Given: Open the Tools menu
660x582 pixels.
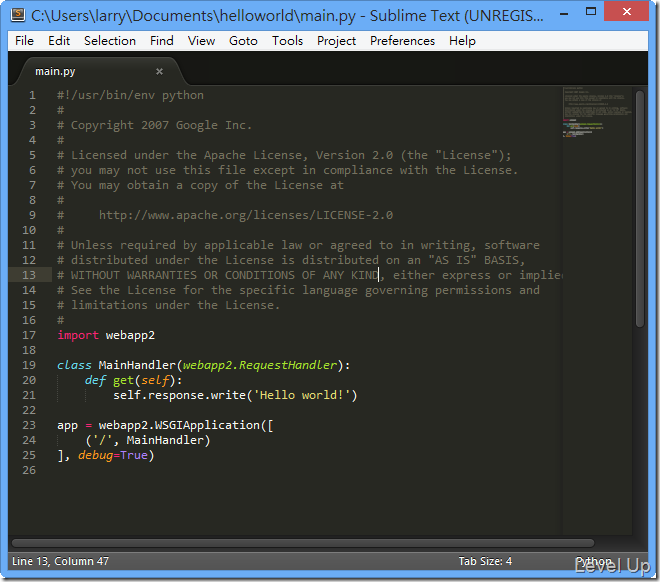Looking at the screenshot, I should click(x=287, y=41).
